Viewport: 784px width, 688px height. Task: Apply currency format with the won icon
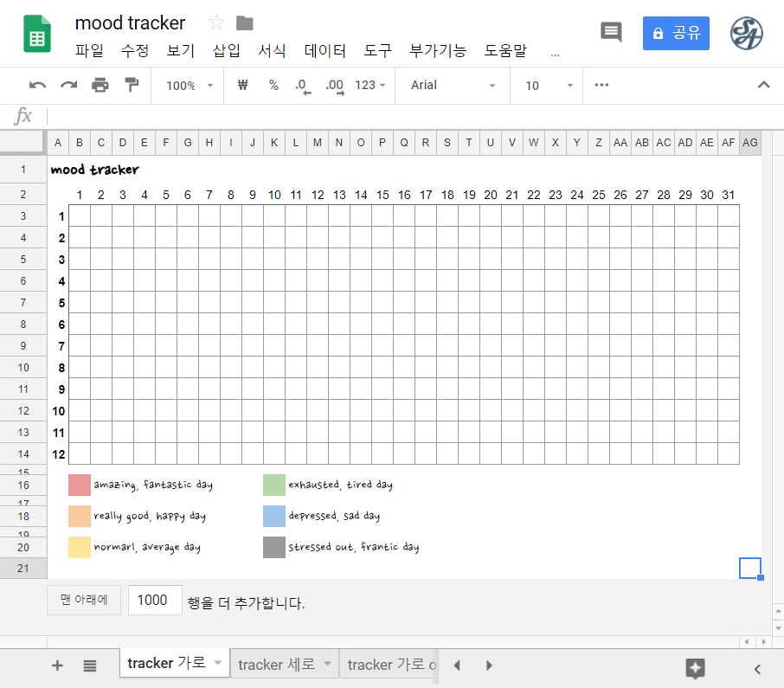point(243,86)
